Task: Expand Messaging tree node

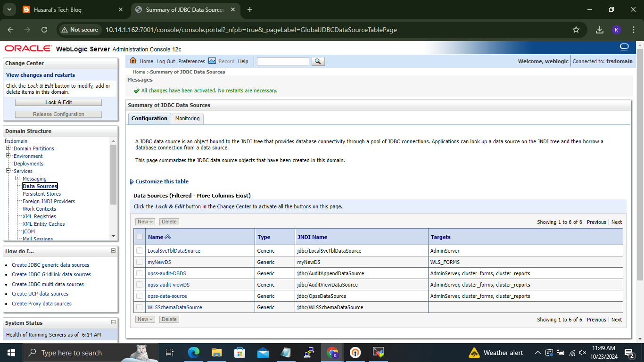Action: (x=17, y=178)
